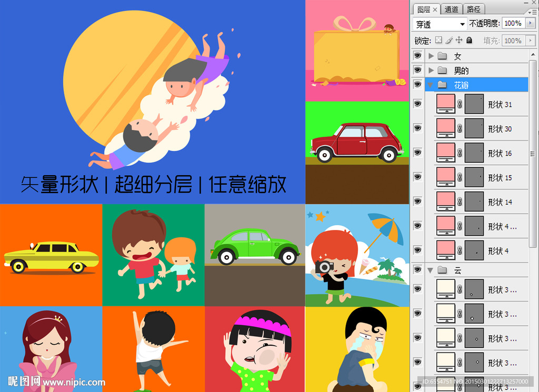The image size is (539, 392).
Task: Toggle visibility of layer 形状 15
Action: tap(417, 177)
